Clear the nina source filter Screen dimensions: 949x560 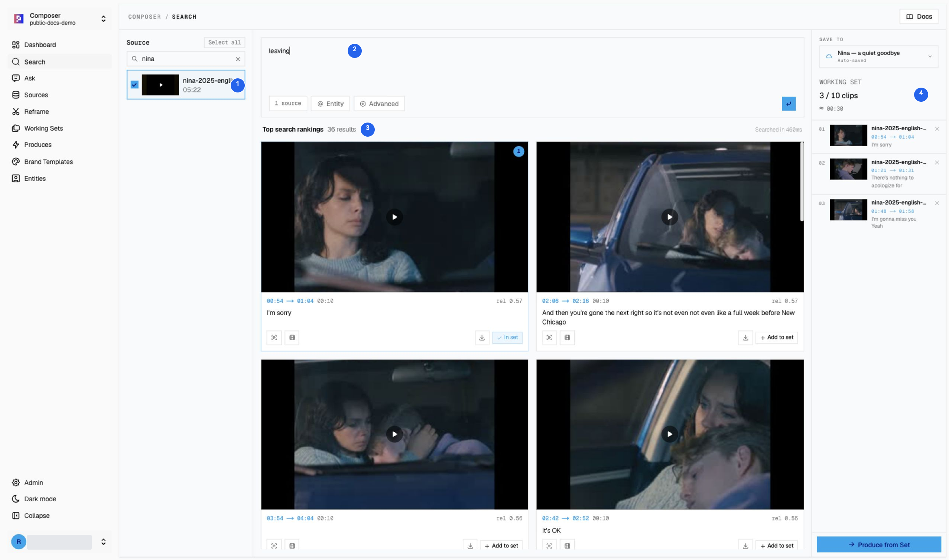(x=238, y=59)
